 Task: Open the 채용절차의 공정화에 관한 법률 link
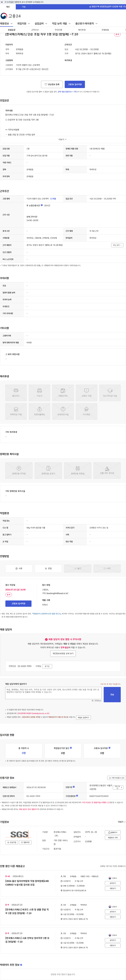click(47, 614)
